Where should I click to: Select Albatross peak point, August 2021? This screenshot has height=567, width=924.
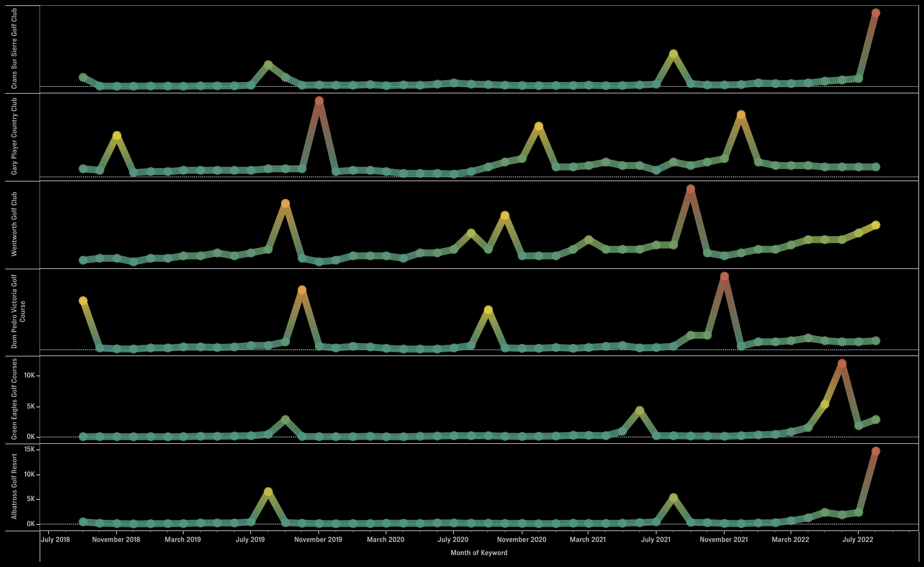(x=673, y=498)
